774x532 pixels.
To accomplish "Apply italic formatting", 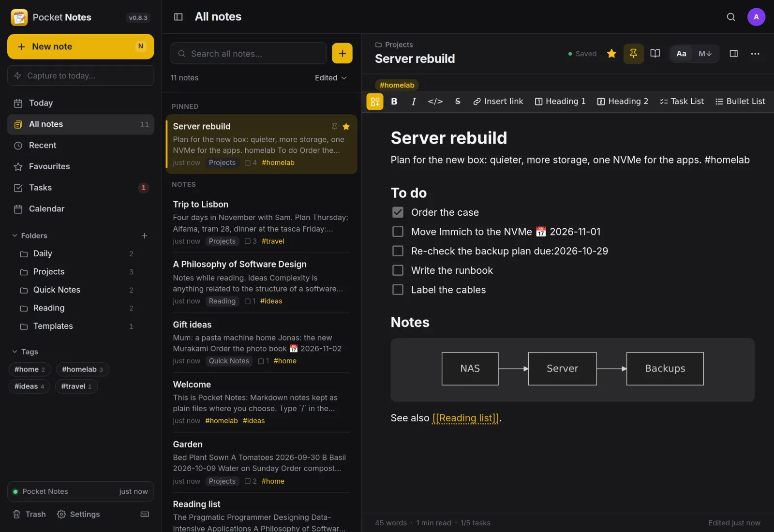I will (414, 102).
